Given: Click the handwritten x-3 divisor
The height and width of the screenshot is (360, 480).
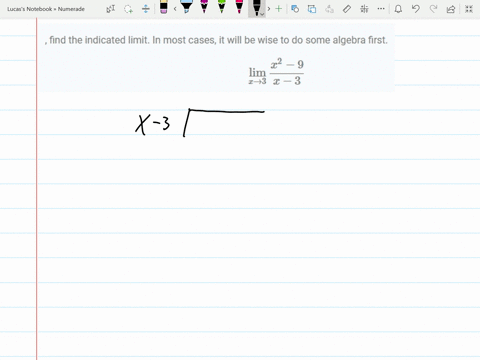Looking at the screenshot, I should pos(153,124).
